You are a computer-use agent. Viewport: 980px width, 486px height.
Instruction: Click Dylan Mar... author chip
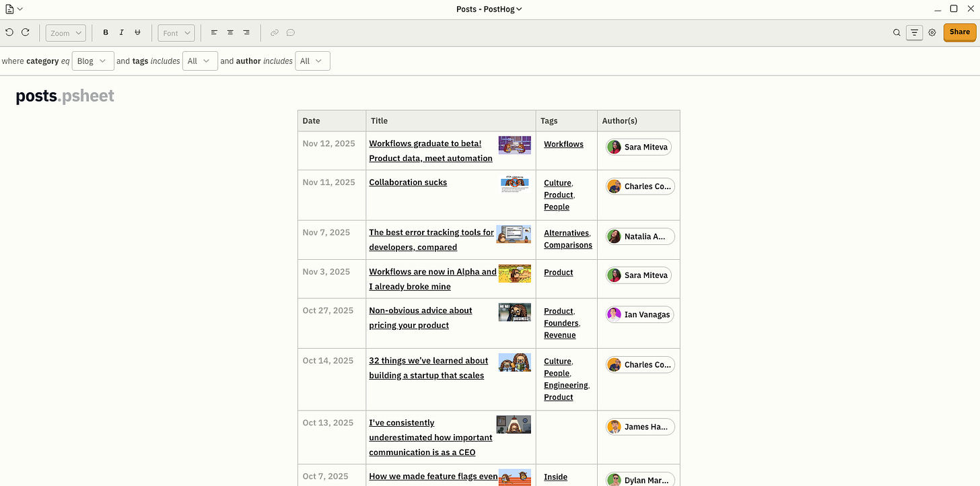(x=640, y=480)
